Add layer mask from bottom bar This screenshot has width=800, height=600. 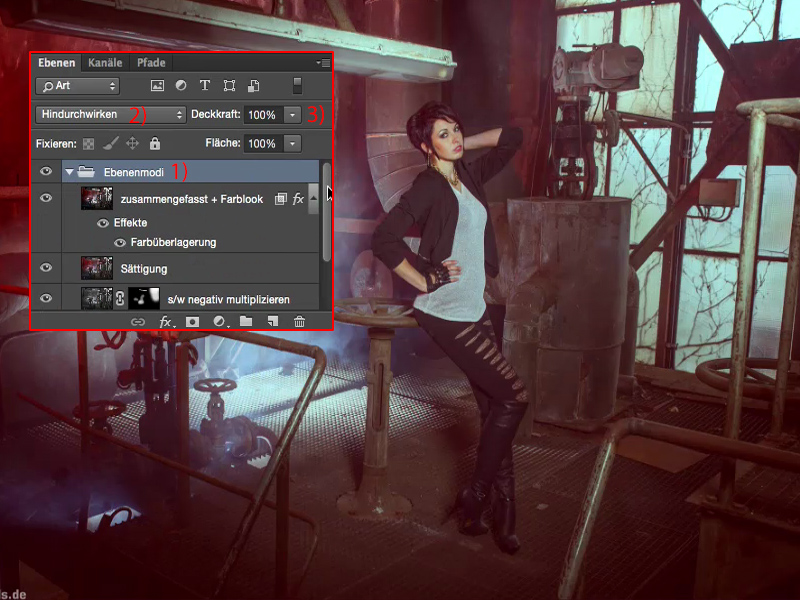(192, 322)
